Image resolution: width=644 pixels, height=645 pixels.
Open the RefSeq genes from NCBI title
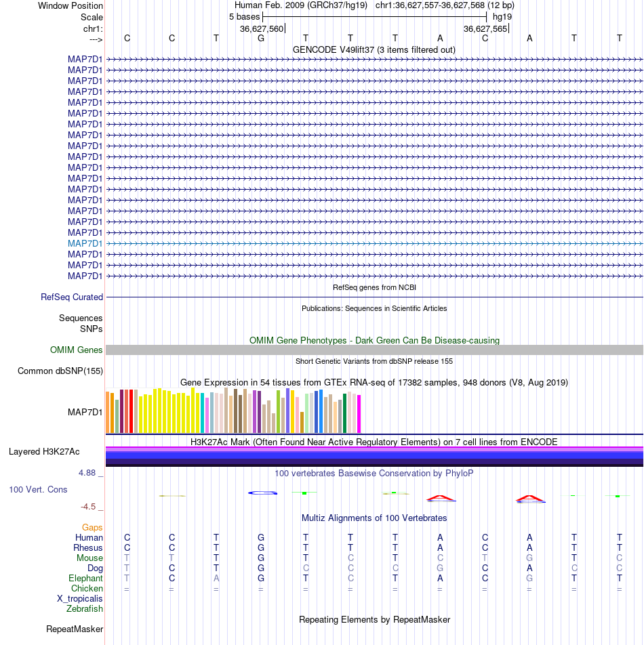point(374,287)
